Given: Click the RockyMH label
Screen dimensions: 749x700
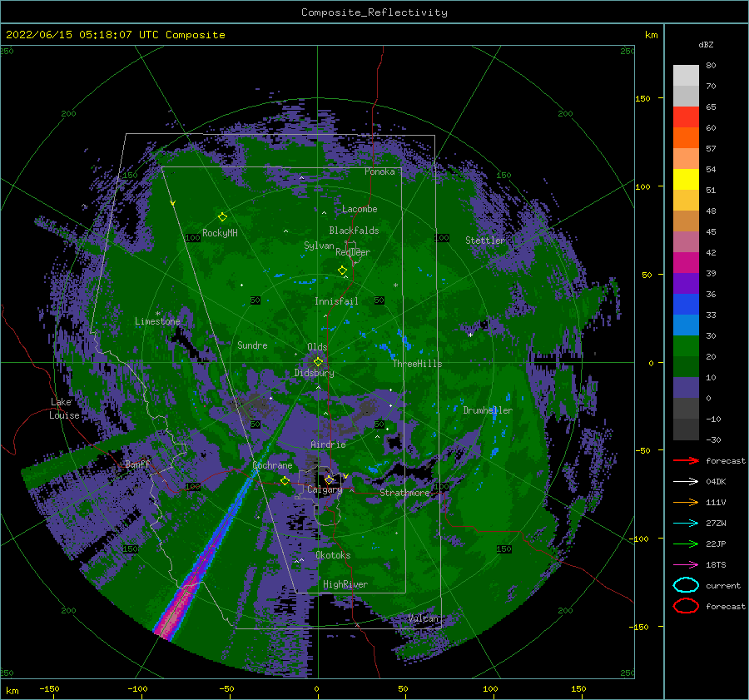Looking at the screenshot, I should [x=220, y=233].
